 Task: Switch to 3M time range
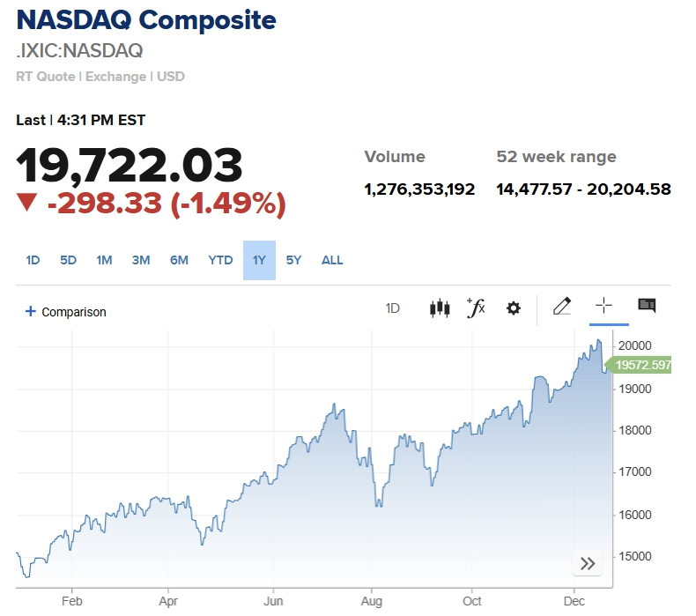point(141,260)
